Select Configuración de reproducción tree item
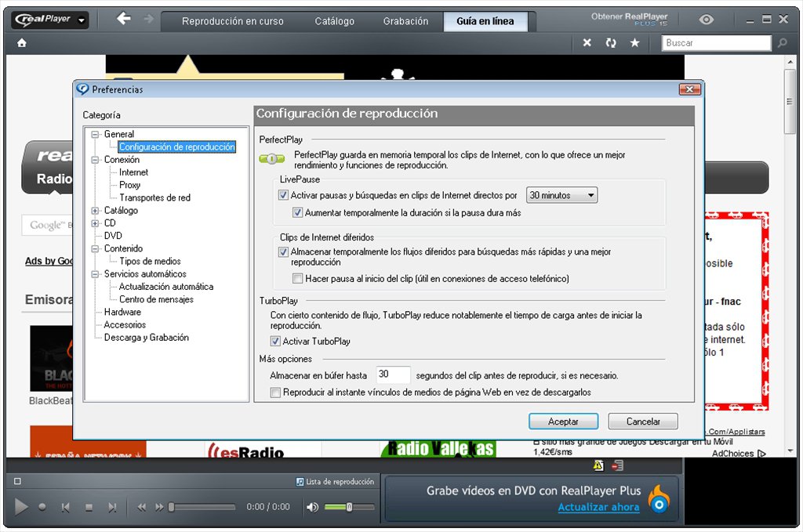The image size is (803, 532). click(x=176, y=147)
